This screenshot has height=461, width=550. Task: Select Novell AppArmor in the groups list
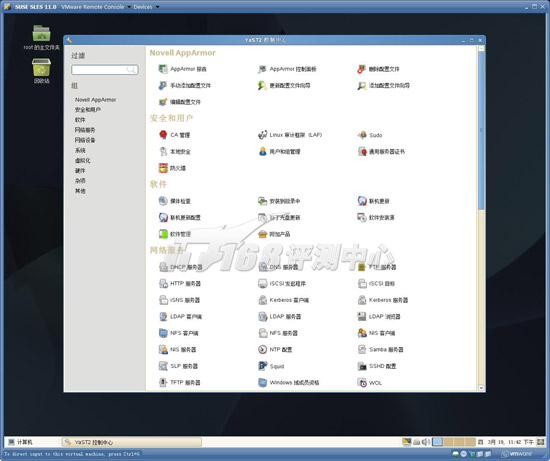pos(95,100)
